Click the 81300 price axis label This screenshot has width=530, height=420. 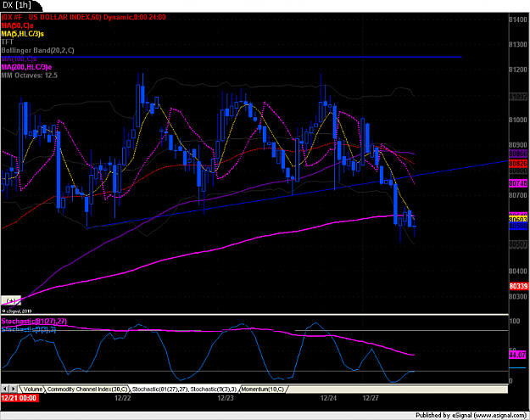tap(518, 44)
